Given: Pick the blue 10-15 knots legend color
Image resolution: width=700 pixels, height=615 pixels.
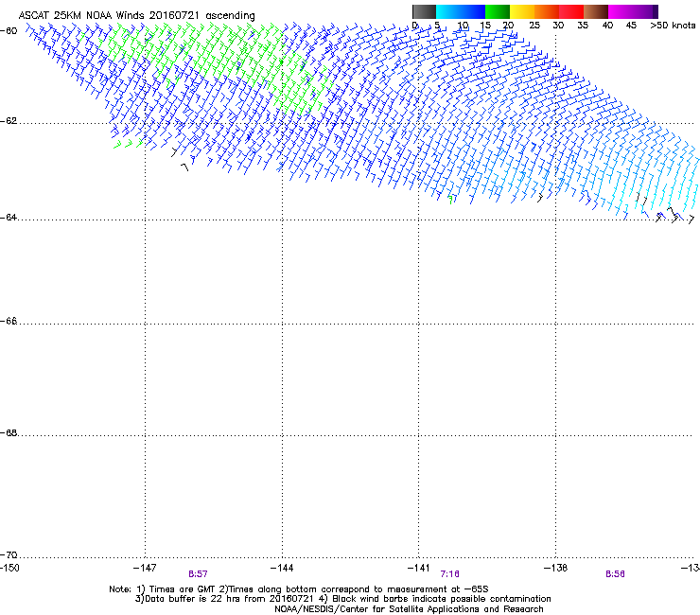Looking at the screenshot, I should click(473, 11).
